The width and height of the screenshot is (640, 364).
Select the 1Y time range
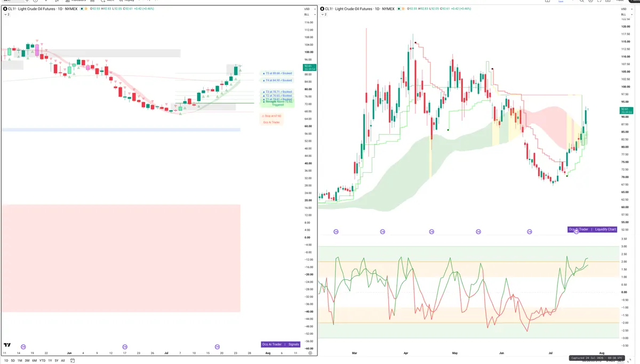(x=50, y=361)
